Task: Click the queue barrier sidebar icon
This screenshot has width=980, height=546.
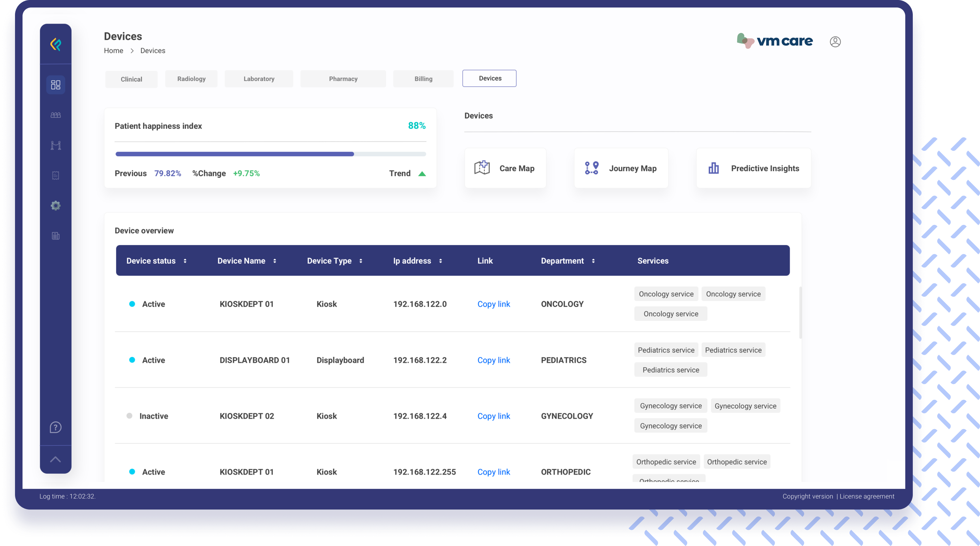Action: pyautogui.click(x=55, y=145)
